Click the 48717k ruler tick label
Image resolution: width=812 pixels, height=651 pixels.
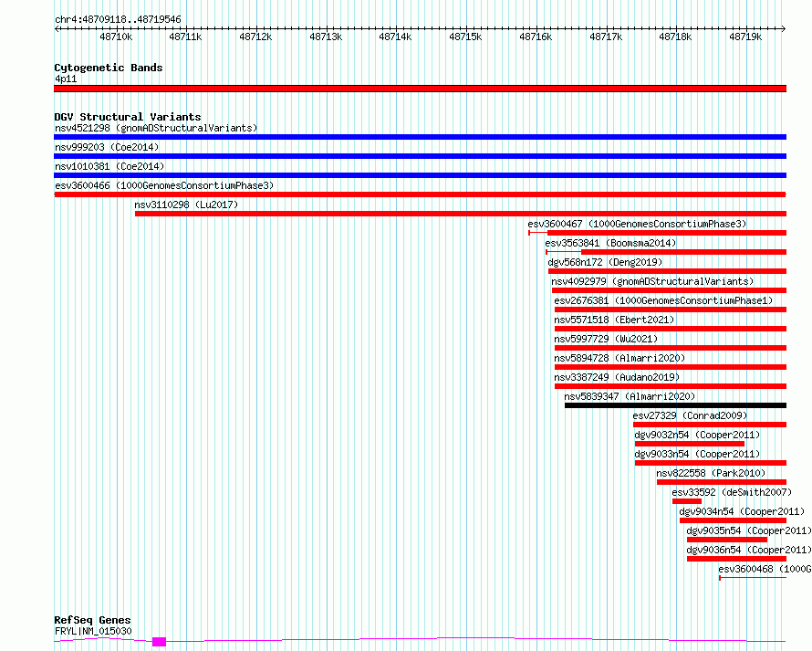pos(606,37)
